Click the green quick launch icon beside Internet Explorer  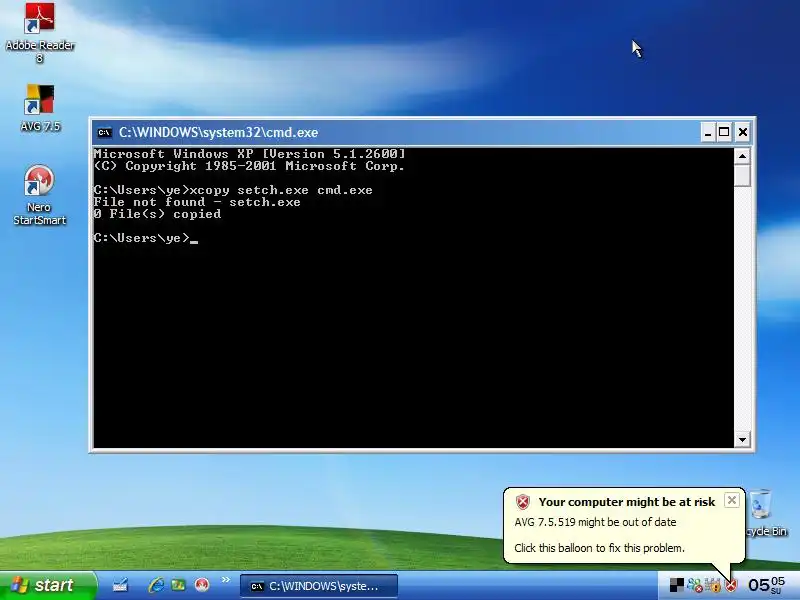pyautogui.click(x=178, y=585)
